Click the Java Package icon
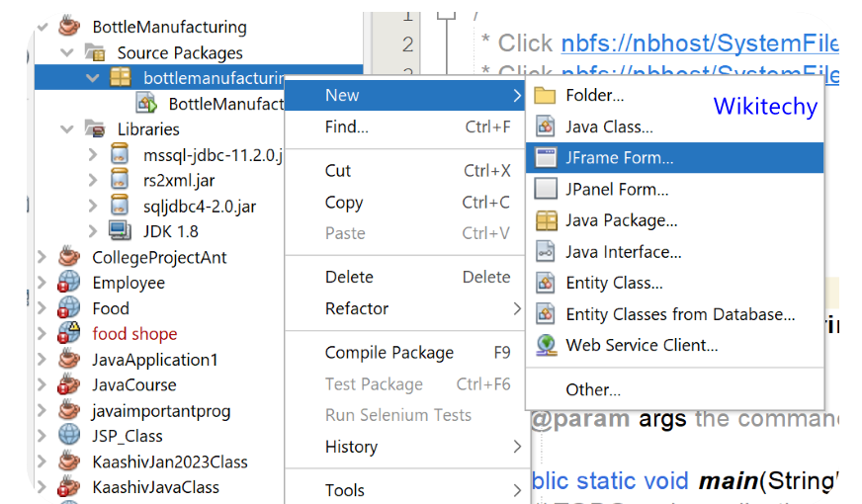Viewport: 862px width, 504px height. click(546, 220)
